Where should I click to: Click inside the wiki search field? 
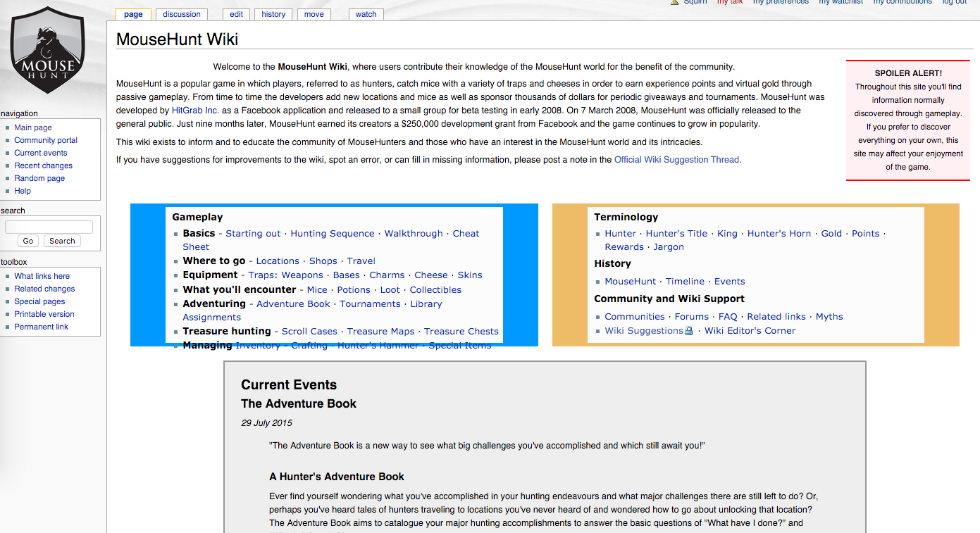[x=49, y=227]
